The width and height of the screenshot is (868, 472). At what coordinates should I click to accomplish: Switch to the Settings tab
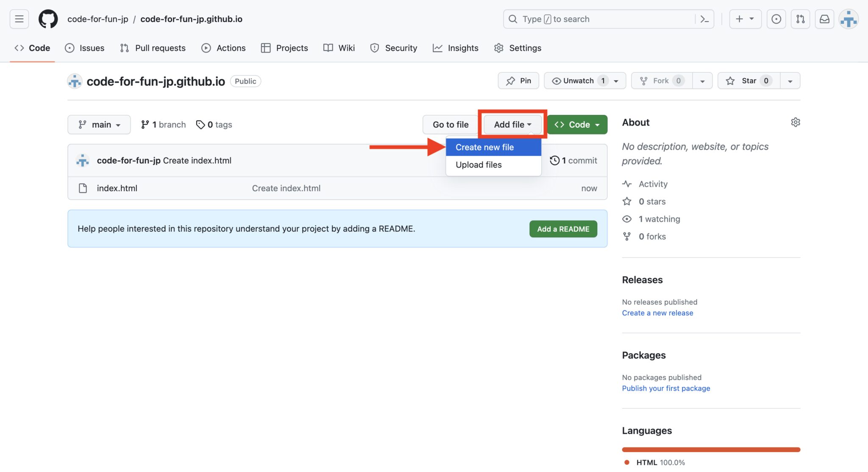[517, 48]
